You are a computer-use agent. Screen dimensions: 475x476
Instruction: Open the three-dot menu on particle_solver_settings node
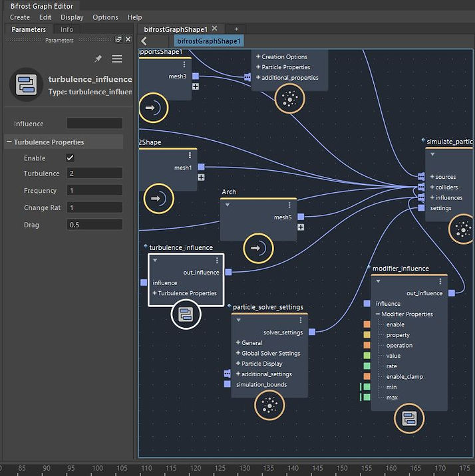coord(301,320)
